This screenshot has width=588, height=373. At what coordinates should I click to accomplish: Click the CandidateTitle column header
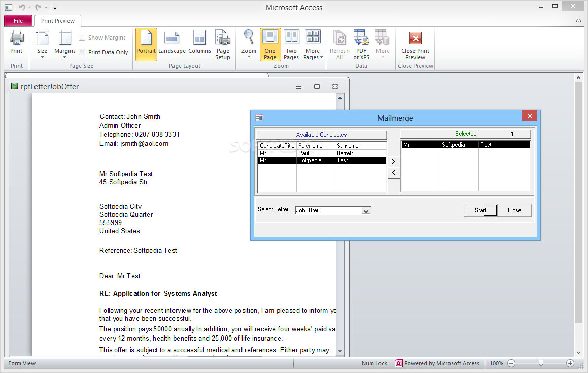277,146
